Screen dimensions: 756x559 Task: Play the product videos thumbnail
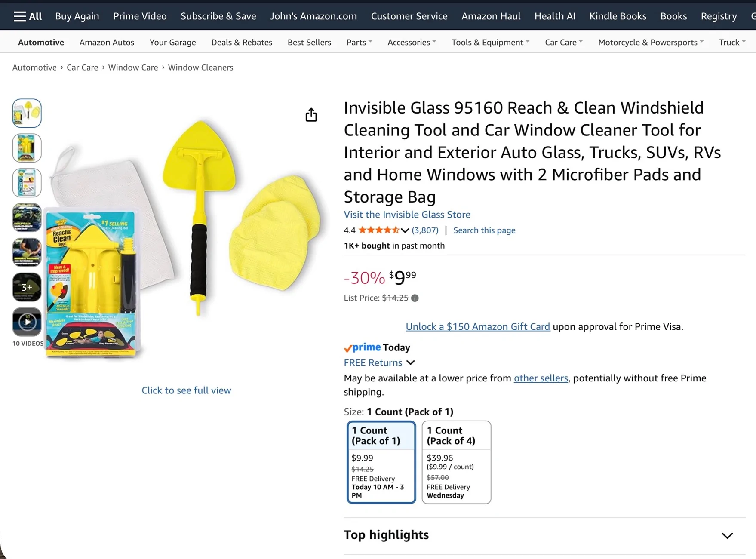click(x=27, y=322)
